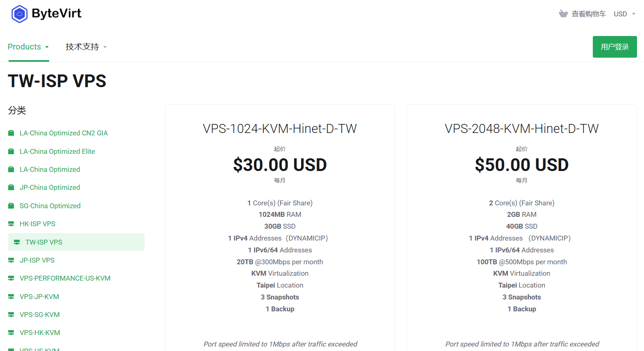Click the box icon beside JP-China Optimized
Image resolution: width=644 pixels, height=351 pixels.
coord(11,187)
